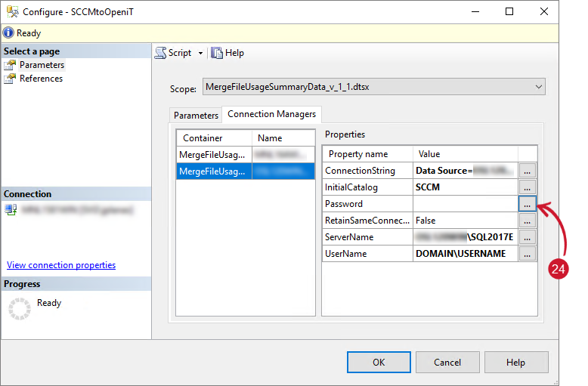This screenshot has height=386, width=588.
Task: Switch to the Parameters tab
Action: click(196, 116)
